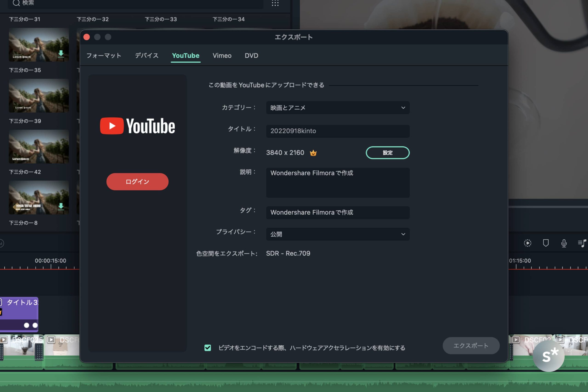Image resolution: width=588 pixels, height=392 pixels.
Task: Open the audio mixer music icon
Action: [582, 243]
